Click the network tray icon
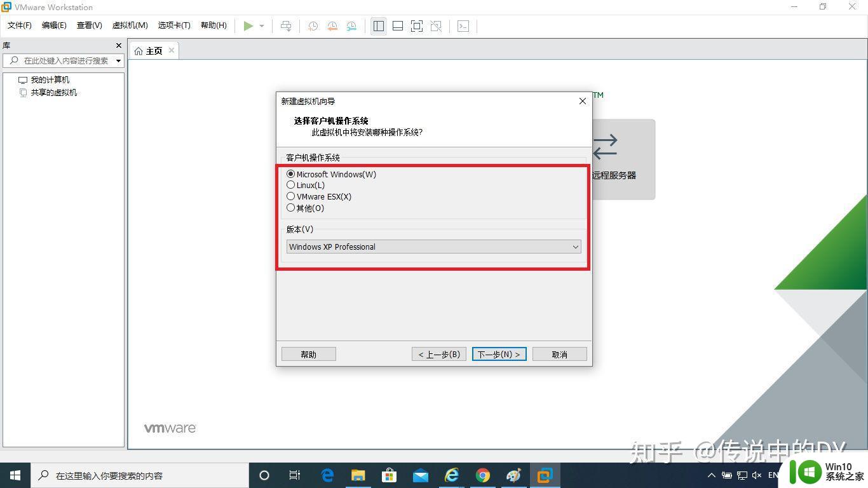The height and width of the screenshot is (488, 868). coord(742,475)
